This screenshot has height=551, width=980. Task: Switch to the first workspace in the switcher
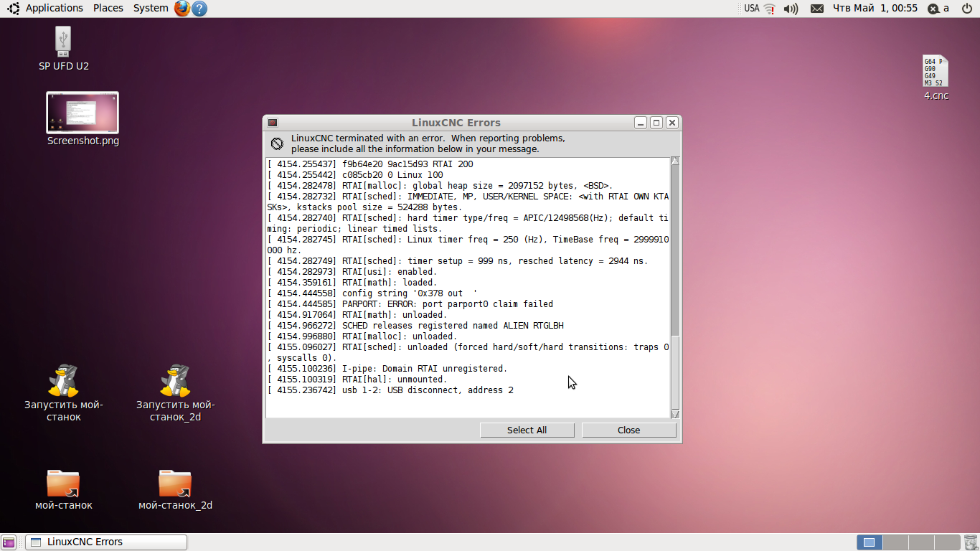[870, 542]
